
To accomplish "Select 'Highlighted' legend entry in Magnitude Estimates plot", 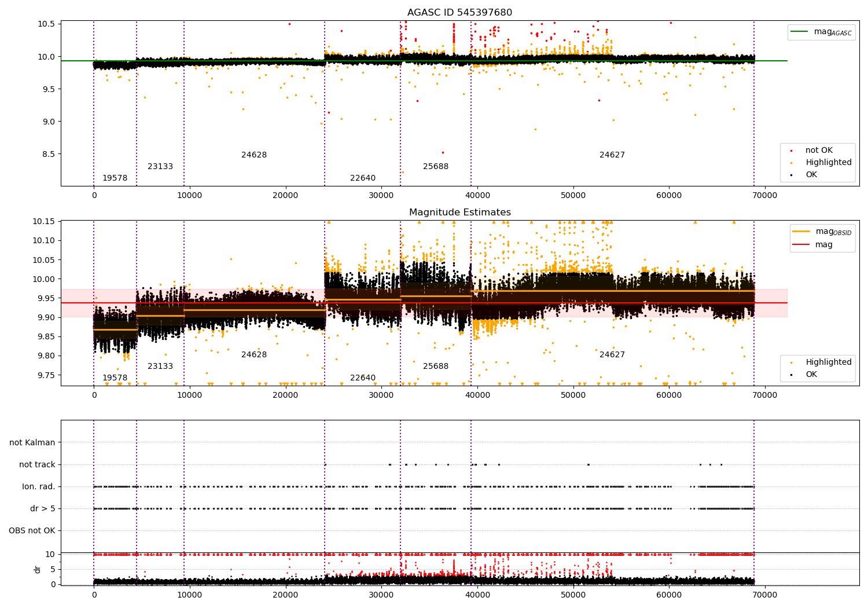I will pyautogui.click(x=829, y=362).
